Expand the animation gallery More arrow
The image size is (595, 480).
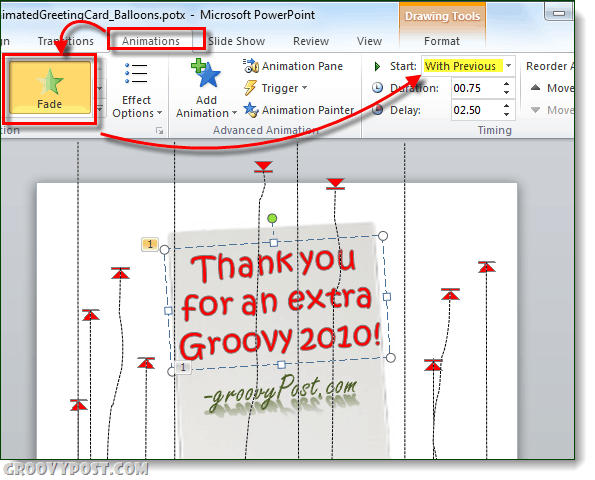click(100, 110)
